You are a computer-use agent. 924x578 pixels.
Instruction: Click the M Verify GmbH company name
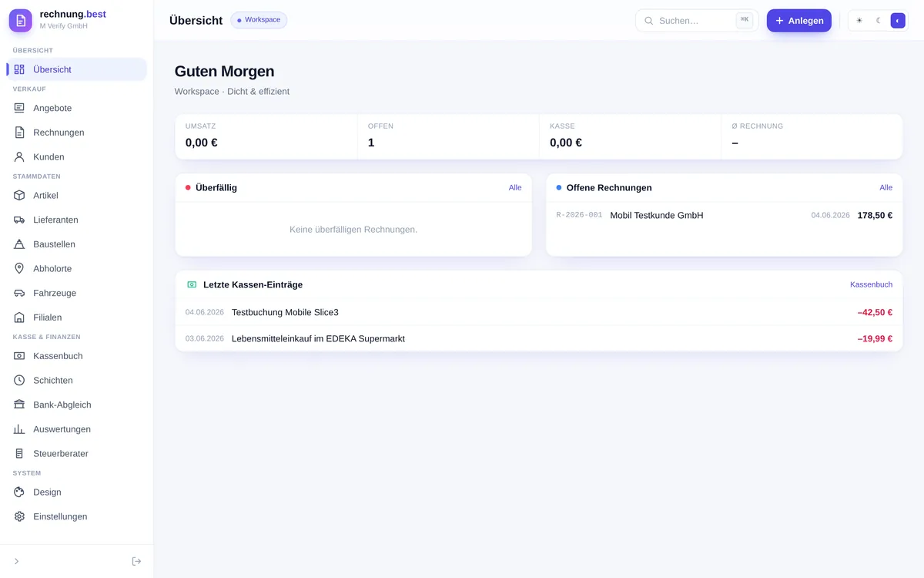coord(64,26)
